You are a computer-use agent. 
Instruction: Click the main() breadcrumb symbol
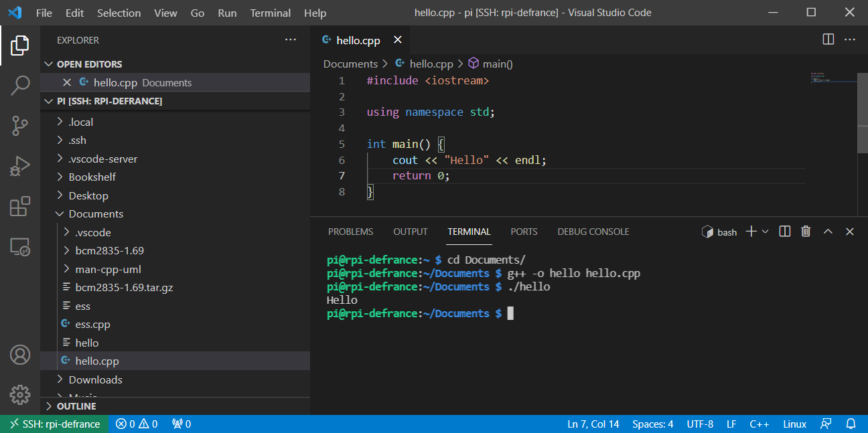click(x=490, y=64)
